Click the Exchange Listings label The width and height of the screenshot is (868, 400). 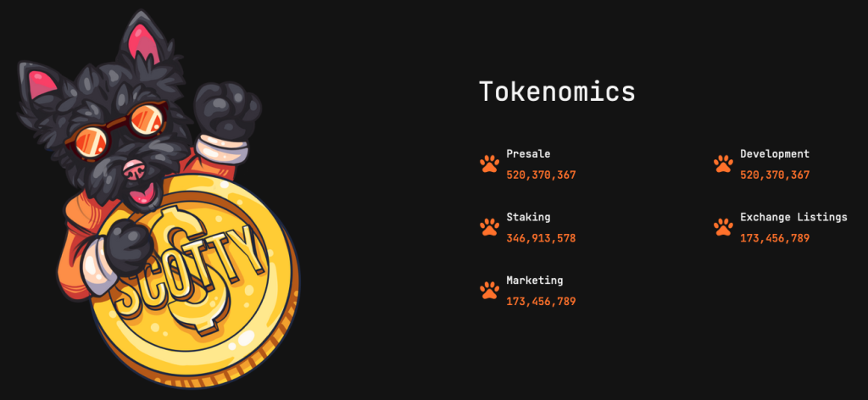tap(793, 217)
